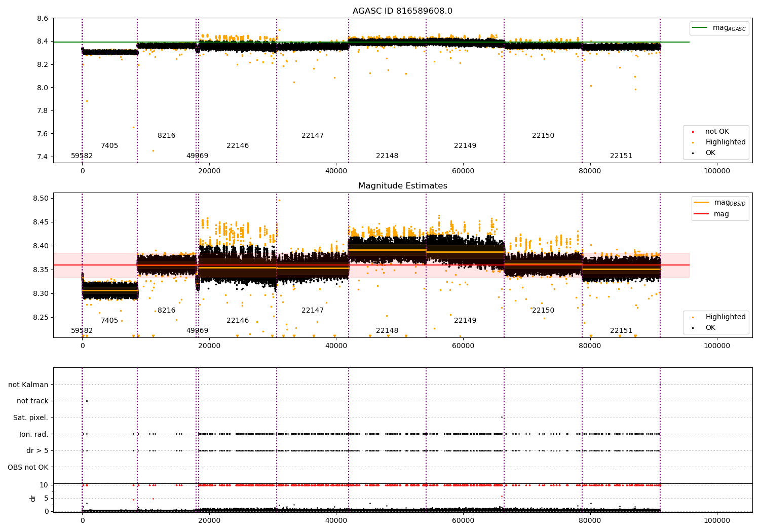Click the 'Magnitude Estimates' subplot title

pyautogui.click(x=403, y=186)
